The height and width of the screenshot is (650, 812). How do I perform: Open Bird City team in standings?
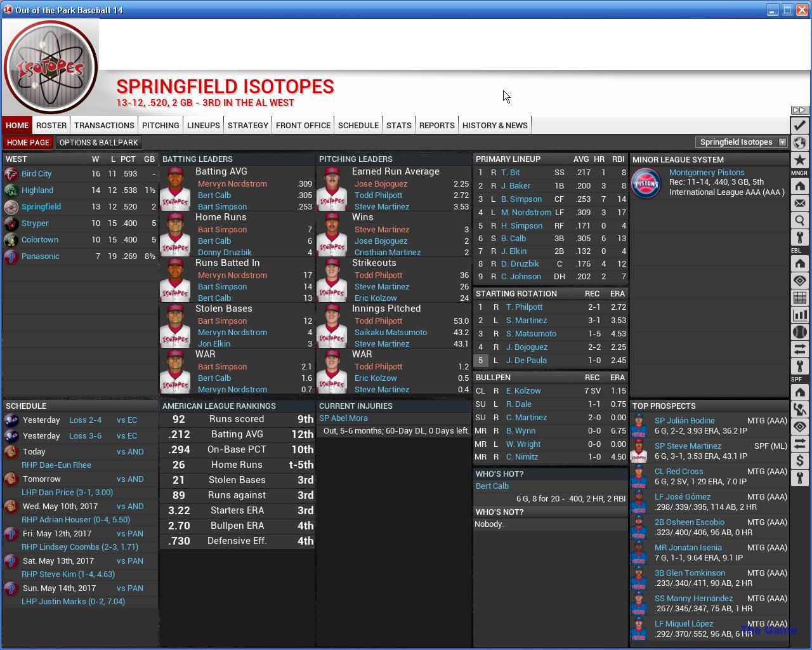tap(36, 173)
